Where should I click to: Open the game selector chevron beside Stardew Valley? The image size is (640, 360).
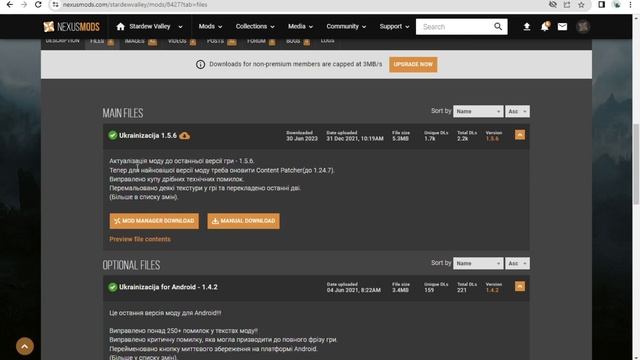click(x=180, y=27)
